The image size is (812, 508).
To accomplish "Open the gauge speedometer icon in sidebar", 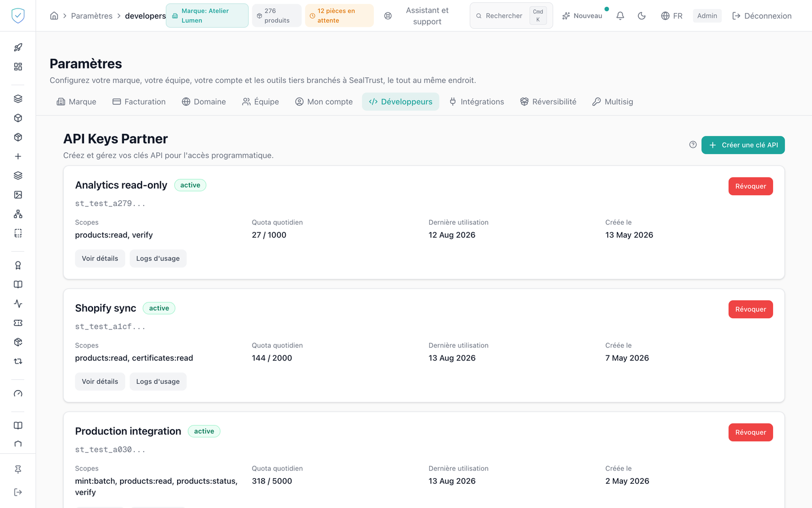I will (x=18, y=393).
